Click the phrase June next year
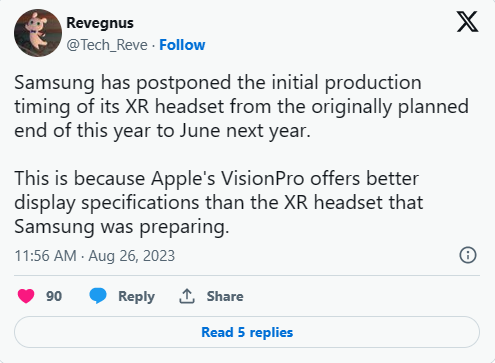Screen dimensions: 495x363 [x=245, y=131]
